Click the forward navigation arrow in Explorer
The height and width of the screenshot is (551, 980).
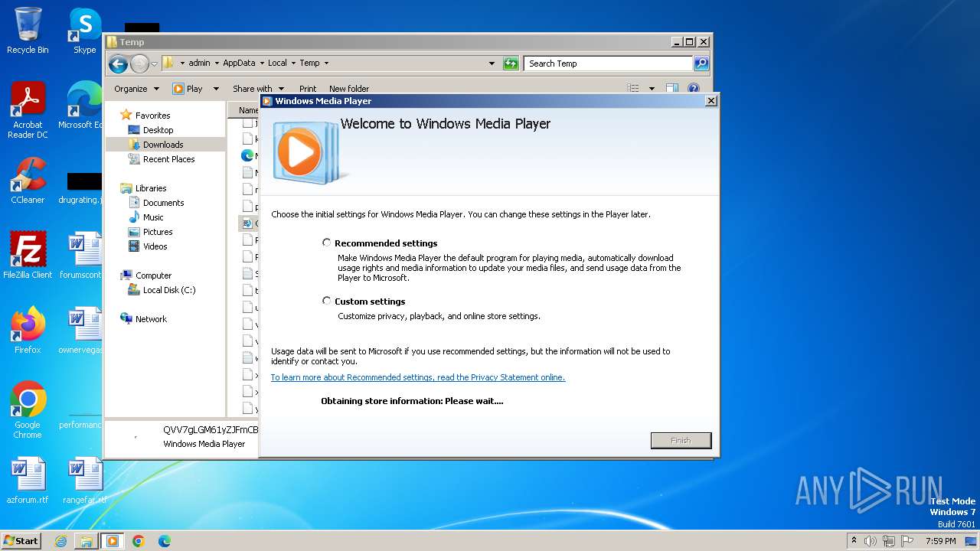point(139,64)
